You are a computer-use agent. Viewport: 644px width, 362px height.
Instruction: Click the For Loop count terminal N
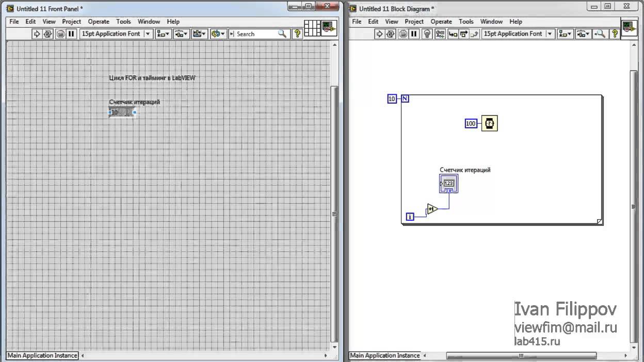point(405,98)
